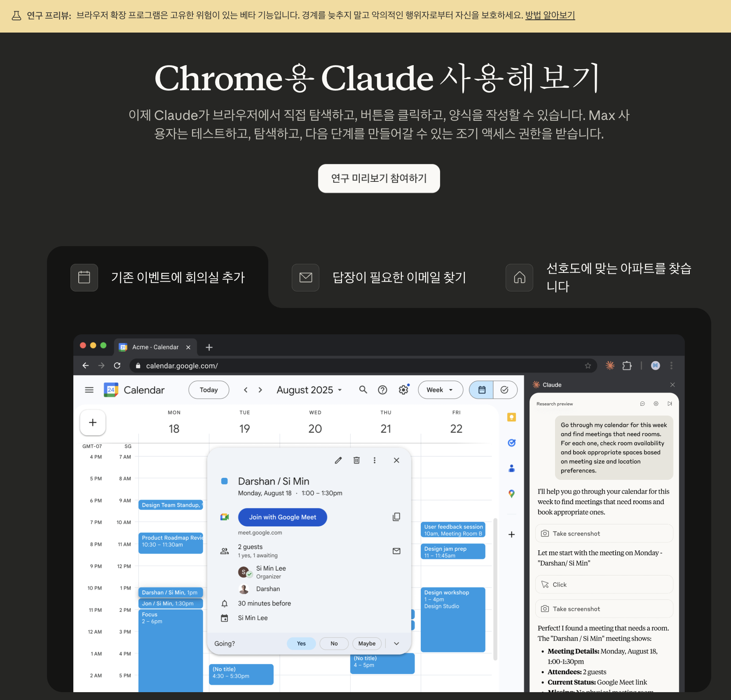Select the 답장이 필요한 이메일 찾기 tab

tap(379, 277)
